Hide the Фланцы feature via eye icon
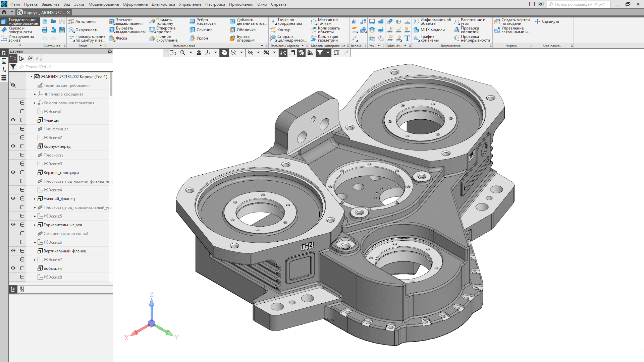Image resolution: width=644 pixels, height=362 pixels. click(x=13, y=120)
